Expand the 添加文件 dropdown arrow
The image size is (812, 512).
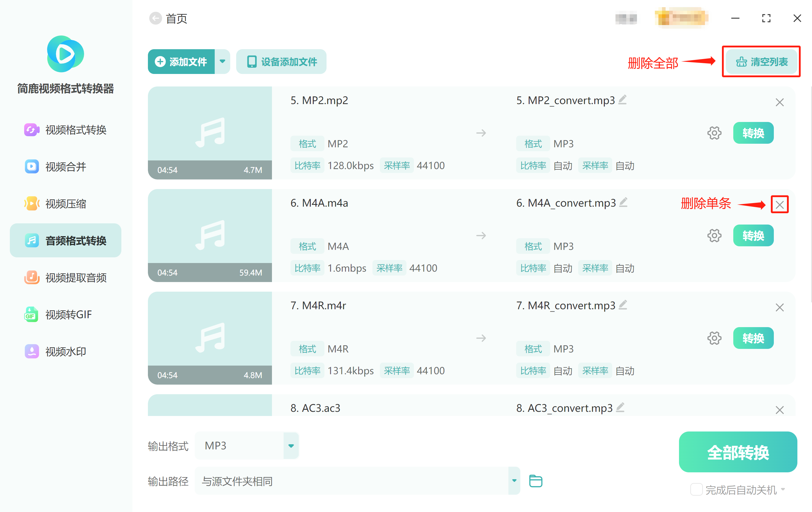coord(222,62)
